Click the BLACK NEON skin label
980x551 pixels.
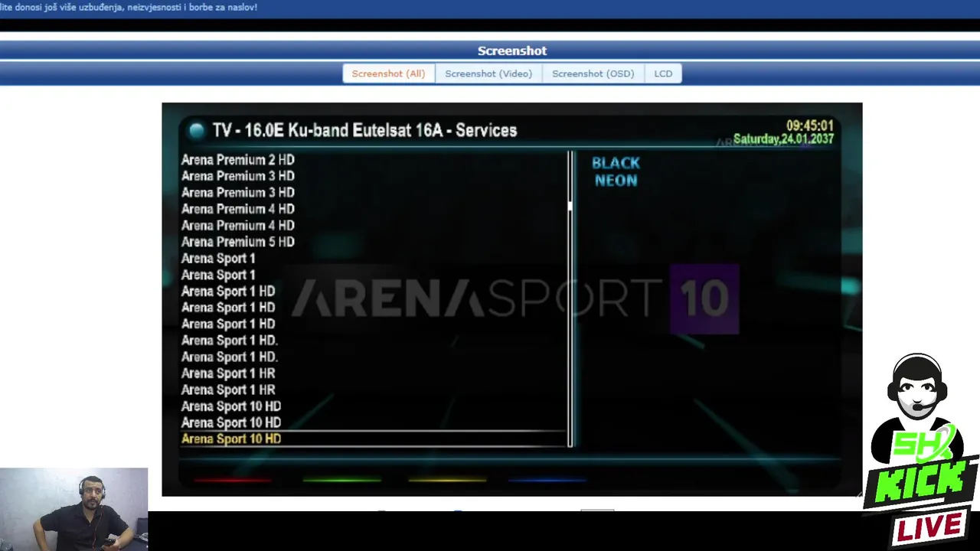point(616,171)
